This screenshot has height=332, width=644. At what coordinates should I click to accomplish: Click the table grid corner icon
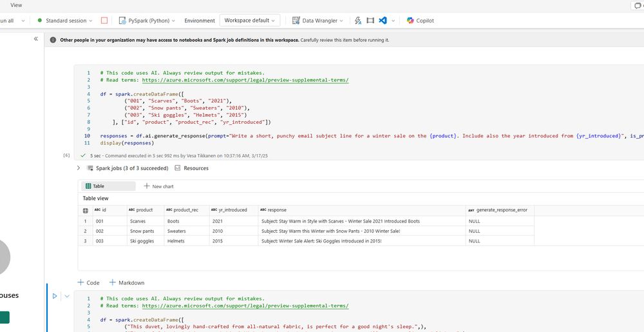(86, 210)
